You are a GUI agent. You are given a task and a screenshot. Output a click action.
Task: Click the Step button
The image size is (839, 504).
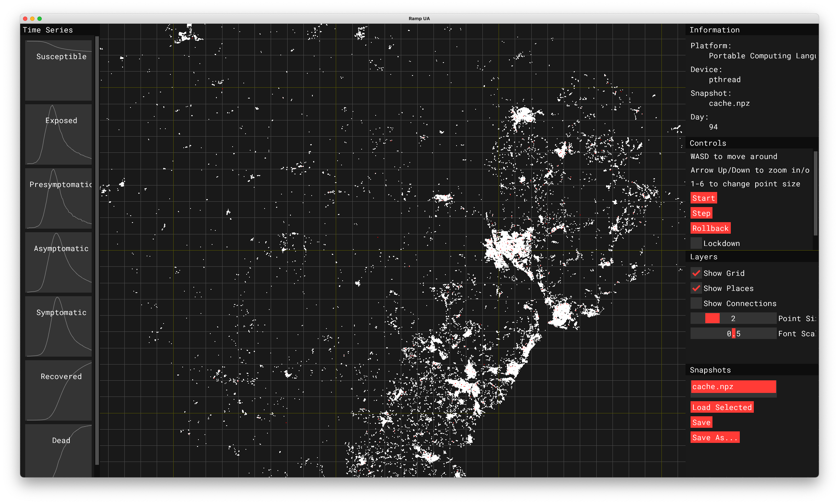(701, 213)
